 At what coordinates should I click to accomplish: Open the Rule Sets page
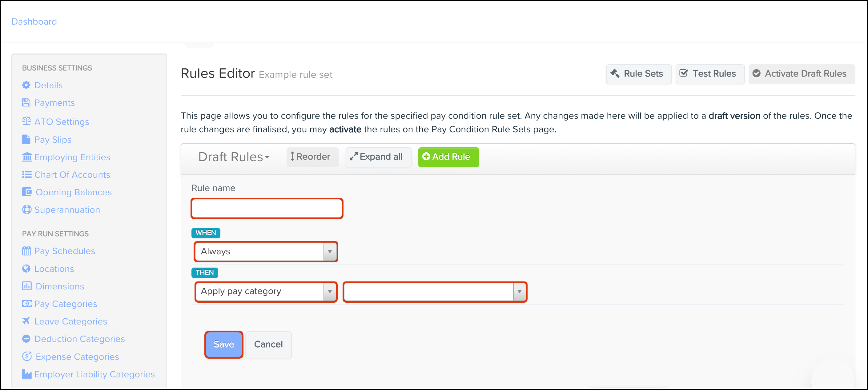click(x=638, y=74)
